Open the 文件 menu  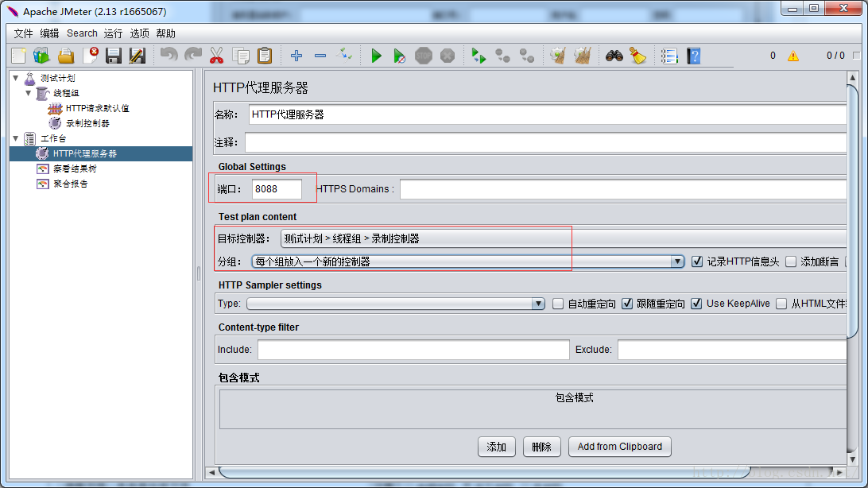23,33
